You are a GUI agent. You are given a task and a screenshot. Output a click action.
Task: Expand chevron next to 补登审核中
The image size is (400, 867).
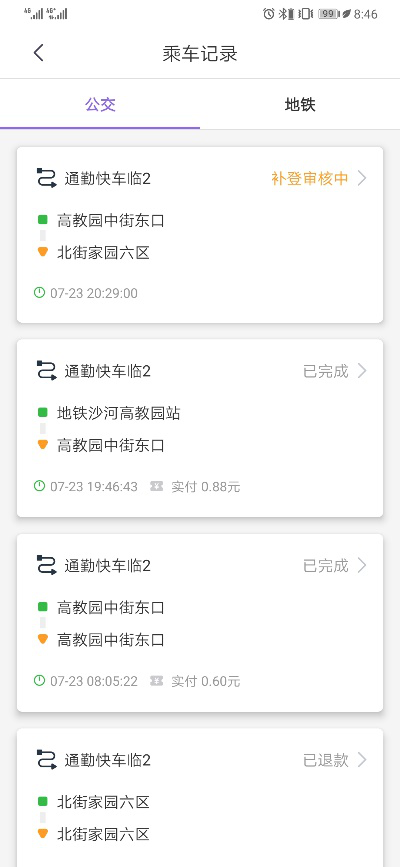362,178
